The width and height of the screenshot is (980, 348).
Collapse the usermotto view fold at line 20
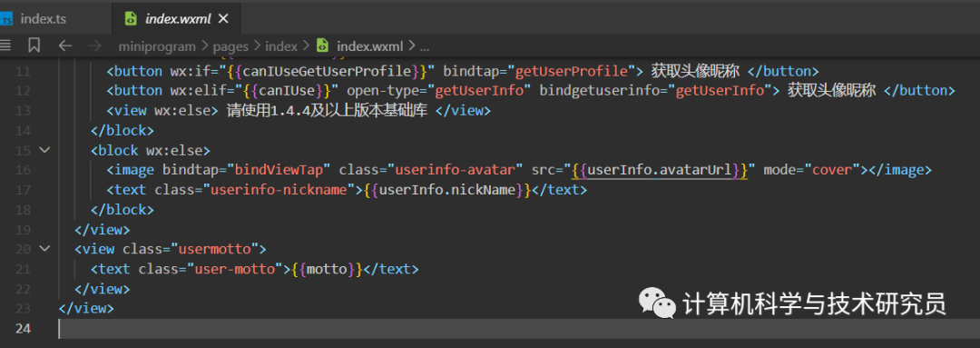pyautogui.click(x=44, y=248)
